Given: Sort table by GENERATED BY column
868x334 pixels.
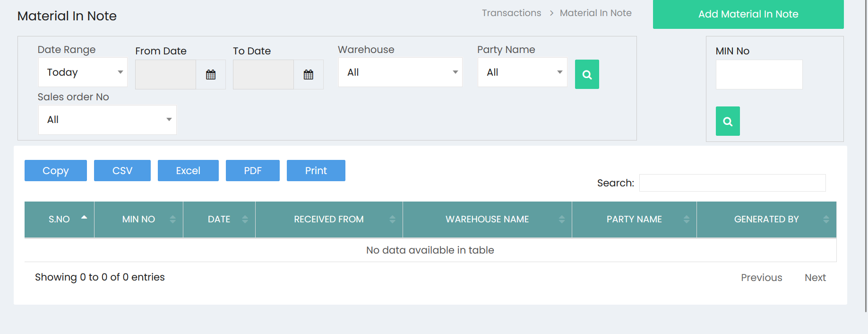Looking at the screenshot, I should (766, 220).
